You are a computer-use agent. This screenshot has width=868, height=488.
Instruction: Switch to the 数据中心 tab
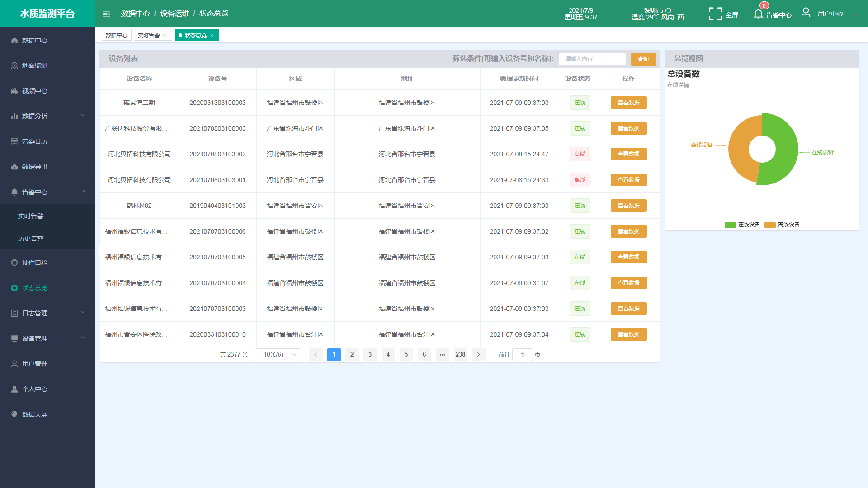(117, 35)
